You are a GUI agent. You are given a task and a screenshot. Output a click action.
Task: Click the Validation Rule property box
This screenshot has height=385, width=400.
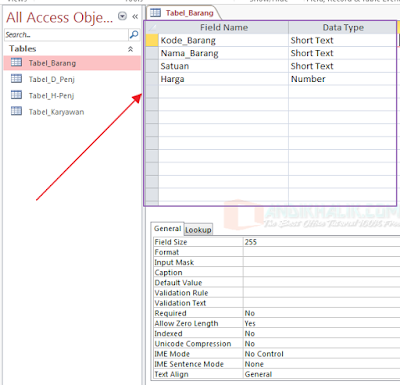click(321, 293)
